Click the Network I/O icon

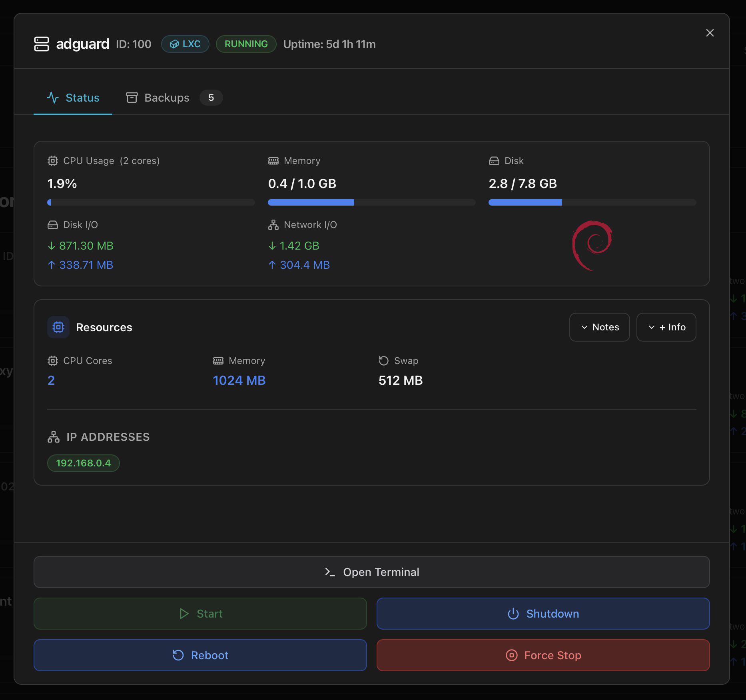pyautogui.click(x=273, y=225)
